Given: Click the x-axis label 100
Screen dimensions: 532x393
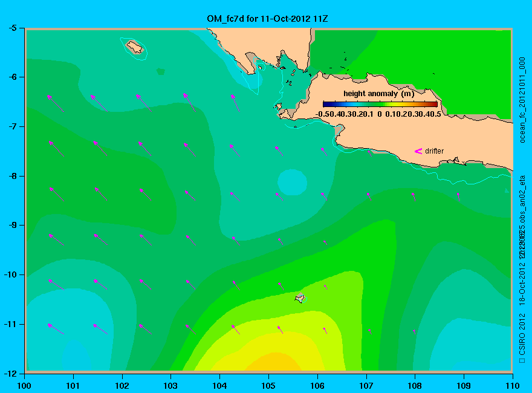Looking at the screenshot, I should (24, 386).
